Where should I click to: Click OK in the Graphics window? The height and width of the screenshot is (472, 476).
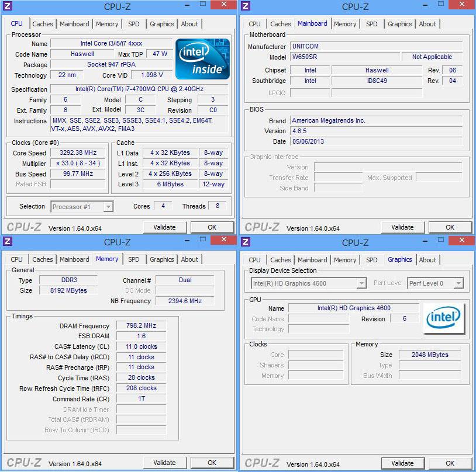tap(450, 463)
